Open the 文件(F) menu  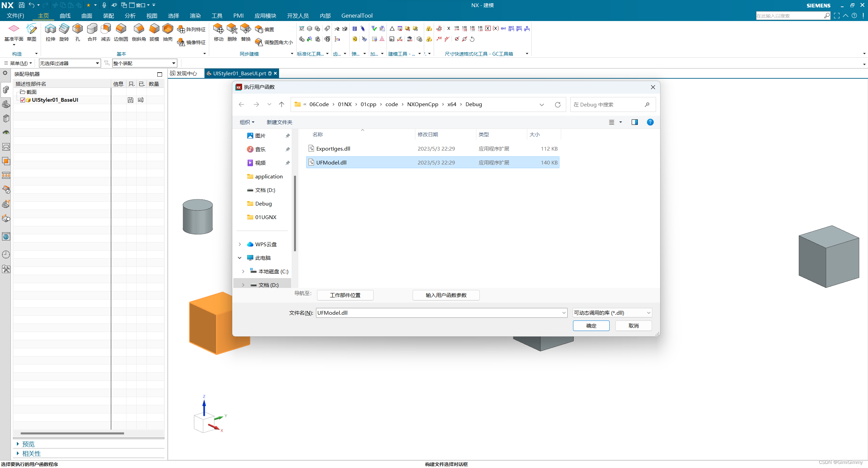[x=16, y=16]
